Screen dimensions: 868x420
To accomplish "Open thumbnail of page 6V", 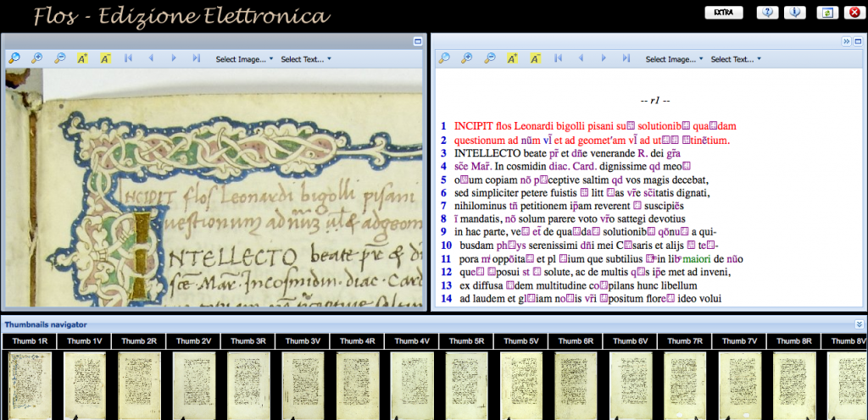I will click(x=631, y=385).
